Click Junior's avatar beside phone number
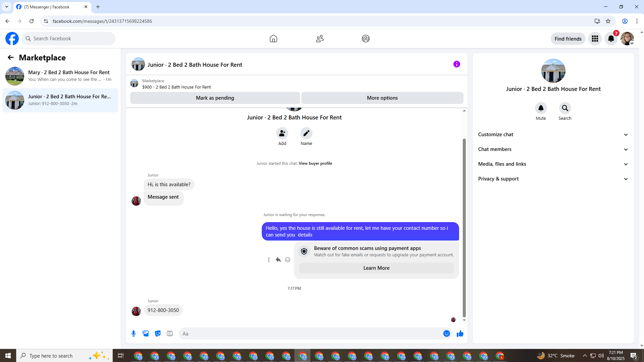 136,311
